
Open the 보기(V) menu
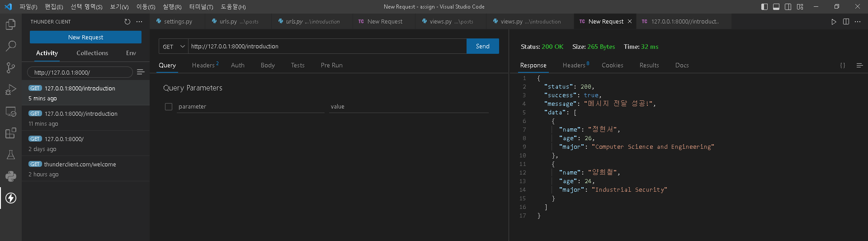click(x=119, y=7)
